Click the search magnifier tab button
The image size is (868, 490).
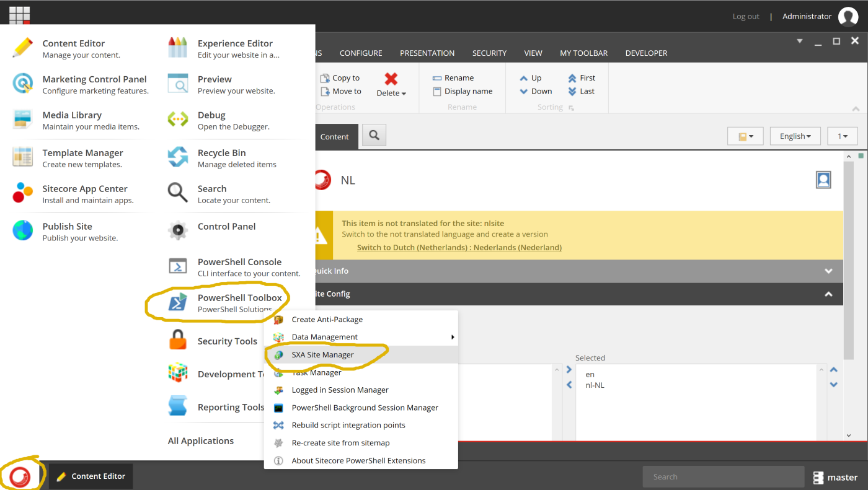pos(374,136)
